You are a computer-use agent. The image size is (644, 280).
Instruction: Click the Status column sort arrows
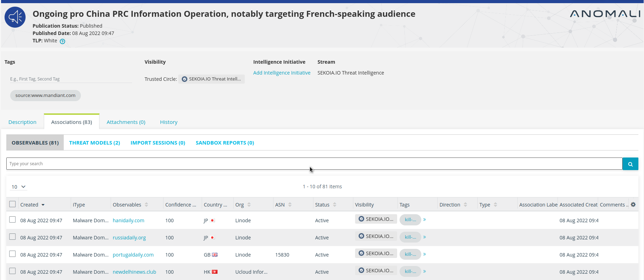(x=335, y=205)
